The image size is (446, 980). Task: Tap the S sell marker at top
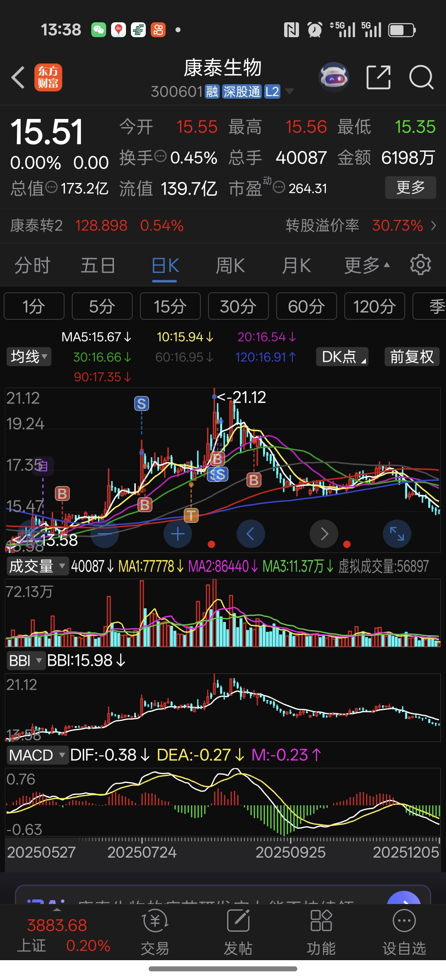point(142,403)
